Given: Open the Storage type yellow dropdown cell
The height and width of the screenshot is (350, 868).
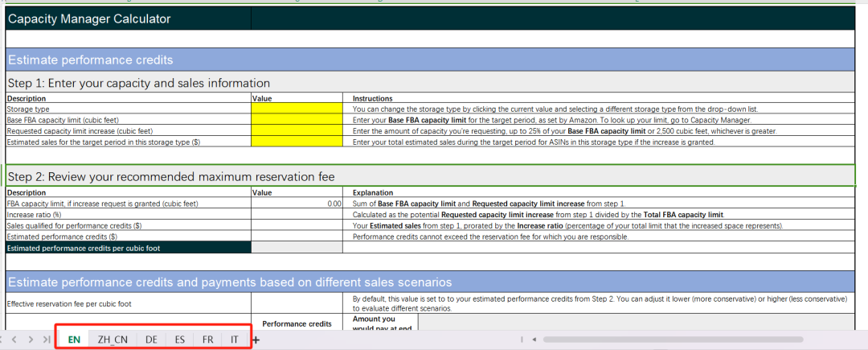Looking at the screenshot, I should click(297, 109).
